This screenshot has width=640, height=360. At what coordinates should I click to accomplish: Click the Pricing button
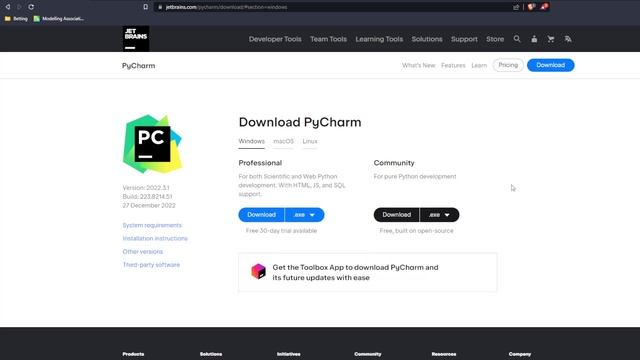pyautogui.click(x=508, y=65)
